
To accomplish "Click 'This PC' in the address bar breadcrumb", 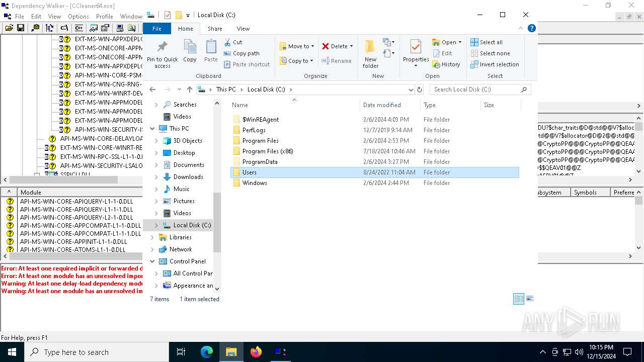I will tap(226, 89).
